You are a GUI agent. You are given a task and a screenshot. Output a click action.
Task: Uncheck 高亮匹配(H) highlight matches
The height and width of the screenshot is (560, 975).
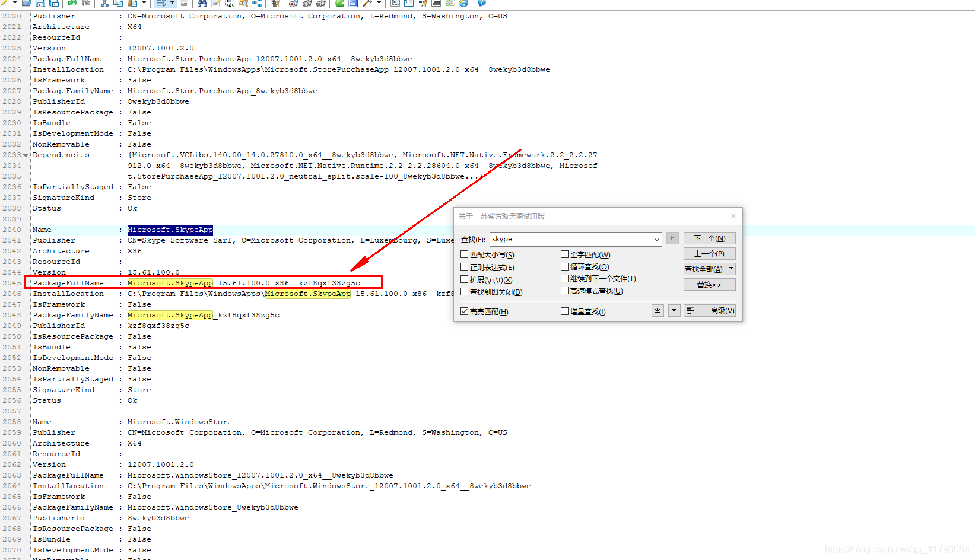point(465,311)
